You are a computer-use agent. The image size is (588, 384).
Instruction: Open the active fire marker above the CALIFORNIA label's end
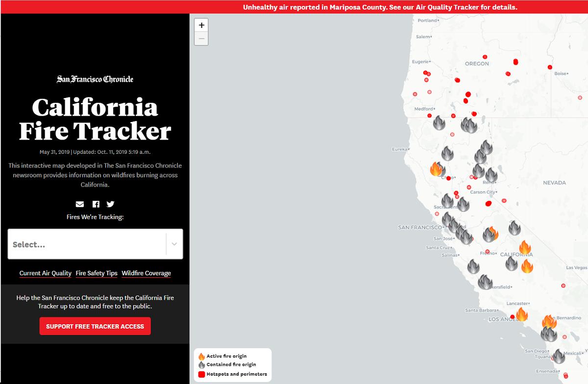tap(525, 247)
